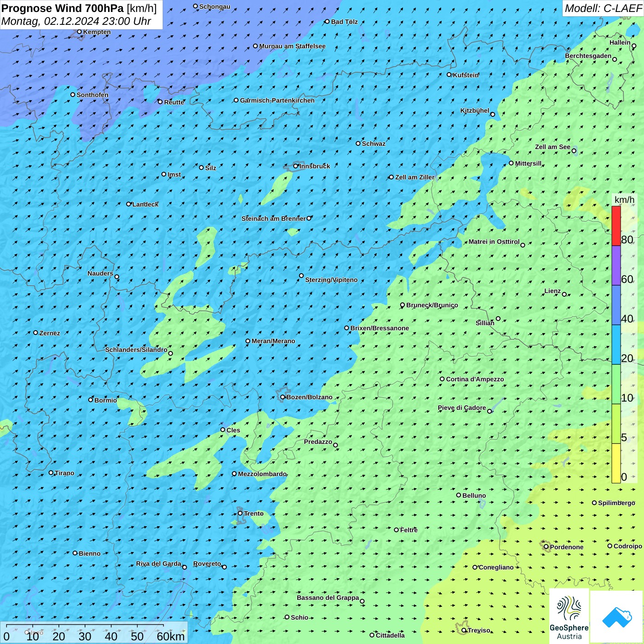Select the Kufstein location marker
644x644 pixels.
(449, 75)
